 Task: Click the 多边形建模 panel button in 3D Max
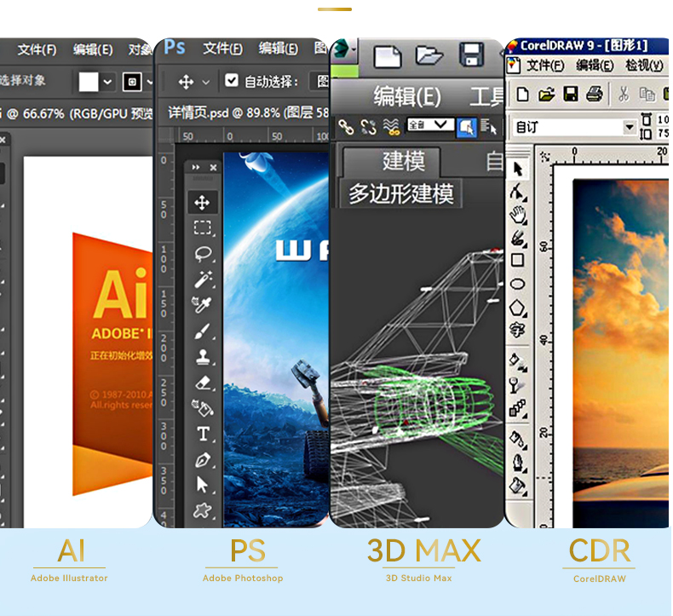pos(401,193)
